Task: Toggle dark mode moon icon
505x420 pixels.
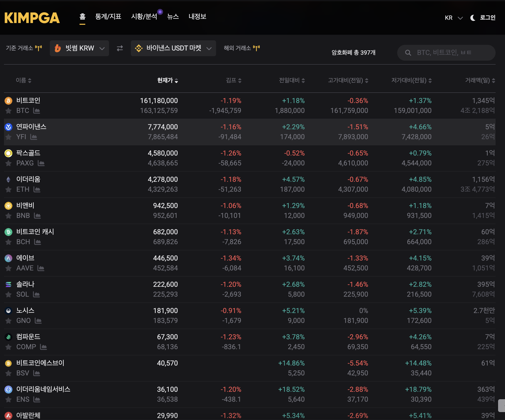Action: click(473, 18)
